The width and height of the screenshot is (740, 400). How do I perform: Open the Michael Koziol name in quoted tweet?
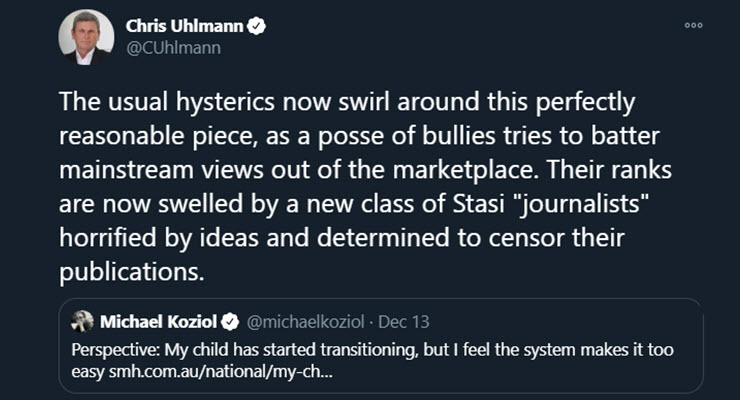pyautogui.click(x=161, y=322)
